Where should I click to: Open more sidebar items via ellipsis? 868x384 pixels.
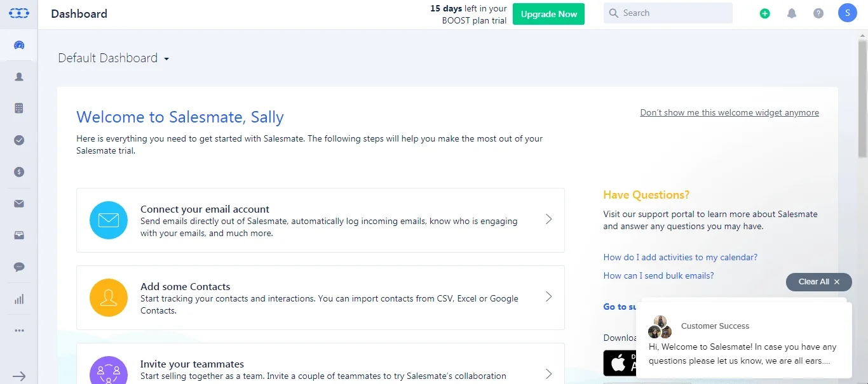click(x=19, y=331)
